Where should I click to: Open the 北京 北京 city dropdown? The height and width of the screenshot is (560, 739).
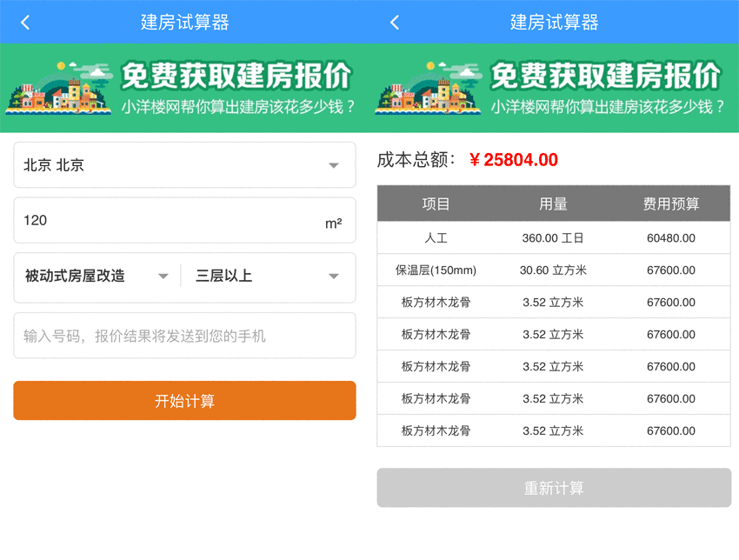184,165
